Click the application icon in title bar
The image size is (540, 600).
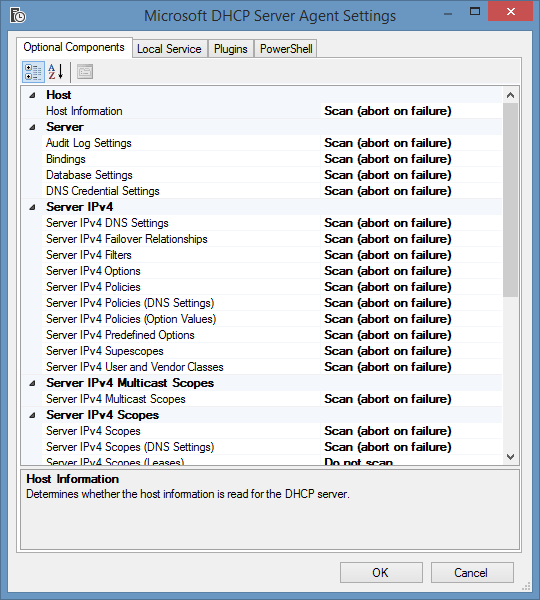[18, 15]
